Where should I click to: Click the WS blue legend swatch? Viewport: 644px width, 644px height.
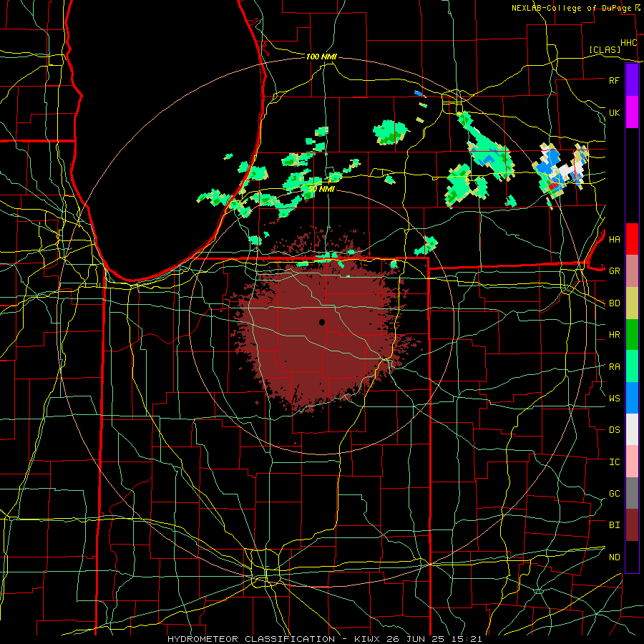(x=632, y=398)
